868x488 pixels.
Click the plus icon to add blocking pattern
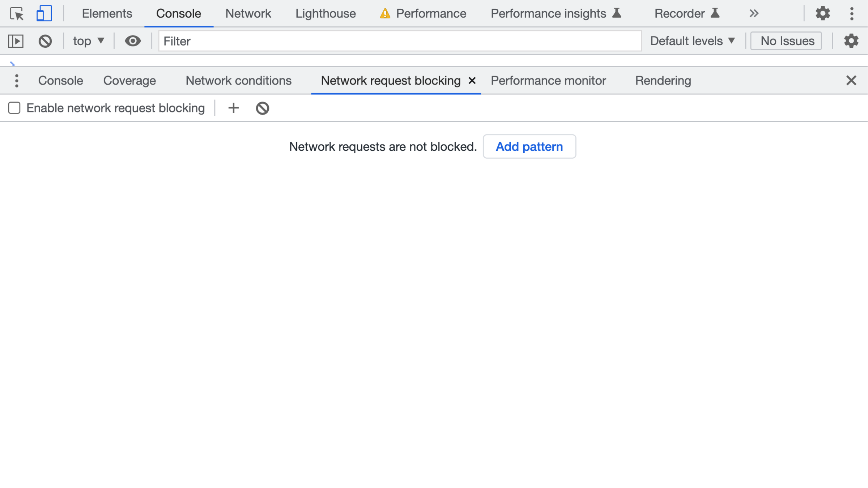[x=234, y=108]
